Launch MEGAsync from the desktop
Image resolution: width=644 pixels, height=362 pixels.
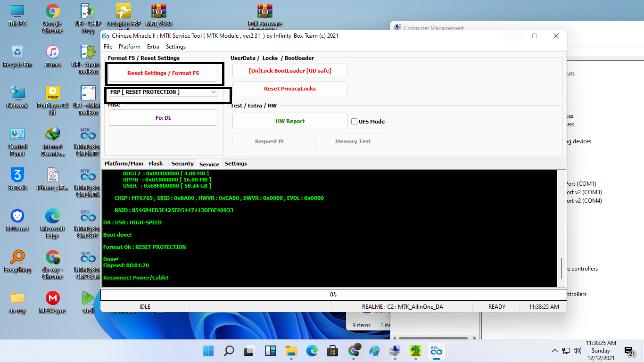[52, 302]
